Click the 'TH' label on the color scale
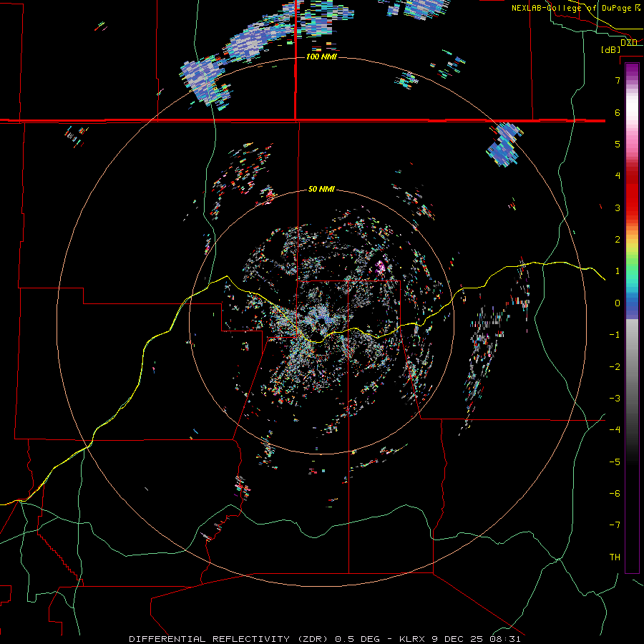 tap(615, 557)
